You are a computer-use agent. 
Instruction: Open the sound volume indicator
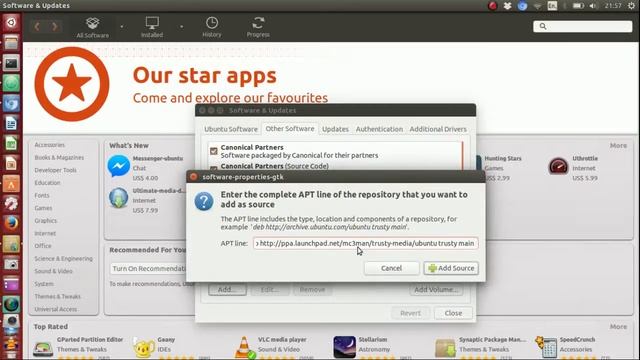[593, 6]
